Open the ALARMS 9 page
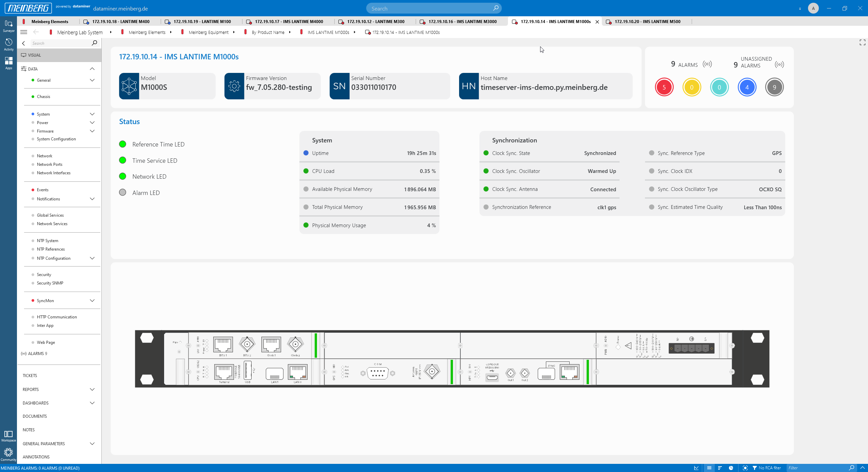 pos(37,354)
